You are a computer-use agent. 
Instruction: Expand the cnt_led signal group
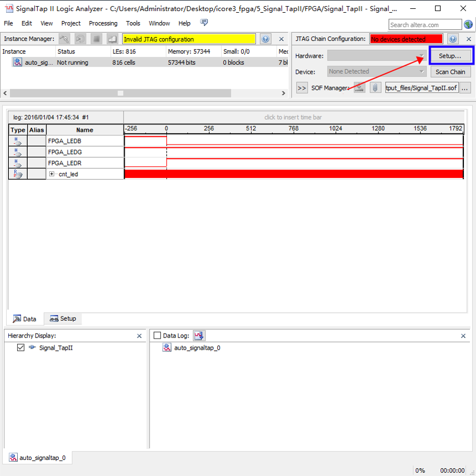(x=52, y=174)
